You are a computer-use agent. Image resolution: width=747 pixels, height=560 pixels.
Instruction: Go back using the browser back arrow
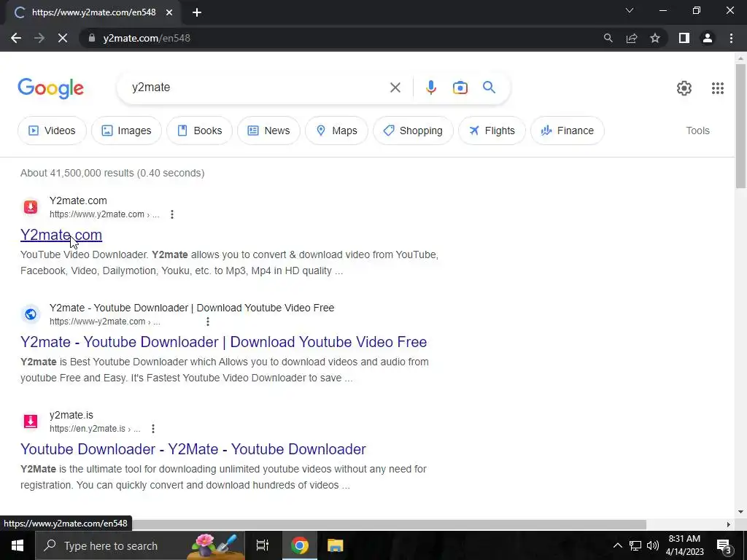16,38
